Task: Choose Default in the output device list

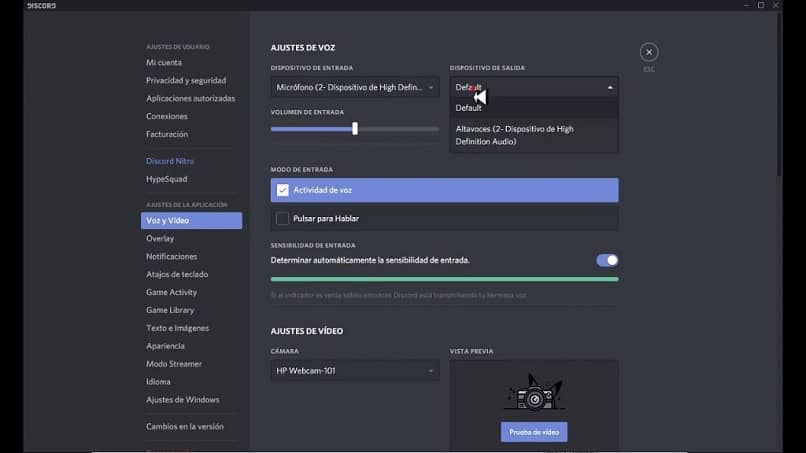Action: pos(534,108)
